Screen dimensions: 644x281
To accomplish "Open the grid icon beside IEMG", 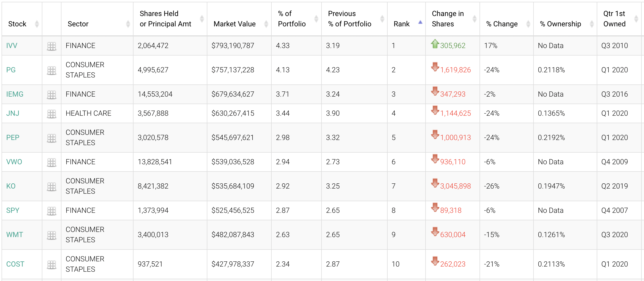I will coord(52,95).
